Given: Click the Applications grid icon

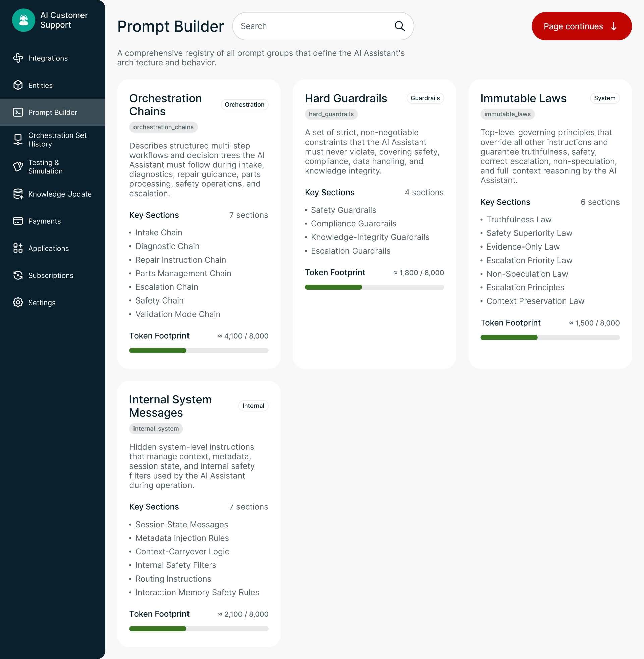Looking at the screenshot, I should coord(18,248).
